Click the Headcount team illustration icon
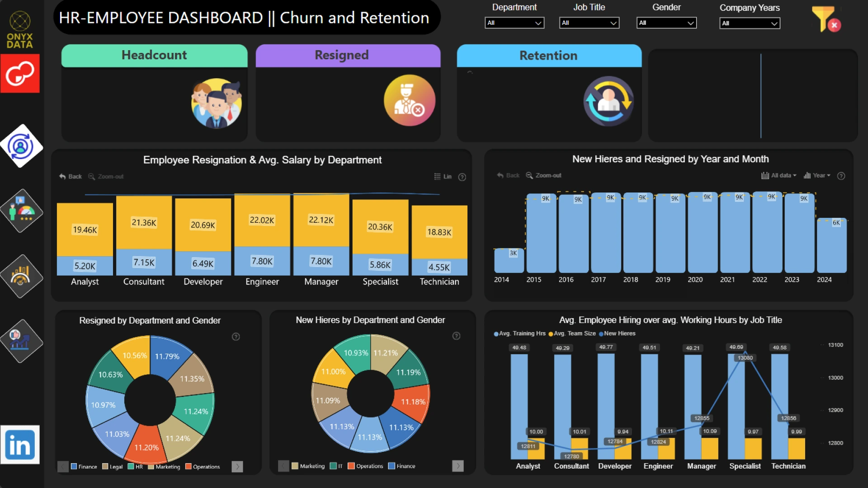Viewport: 868px width, 488px height. pyautogui.click(x=217, y=103)
